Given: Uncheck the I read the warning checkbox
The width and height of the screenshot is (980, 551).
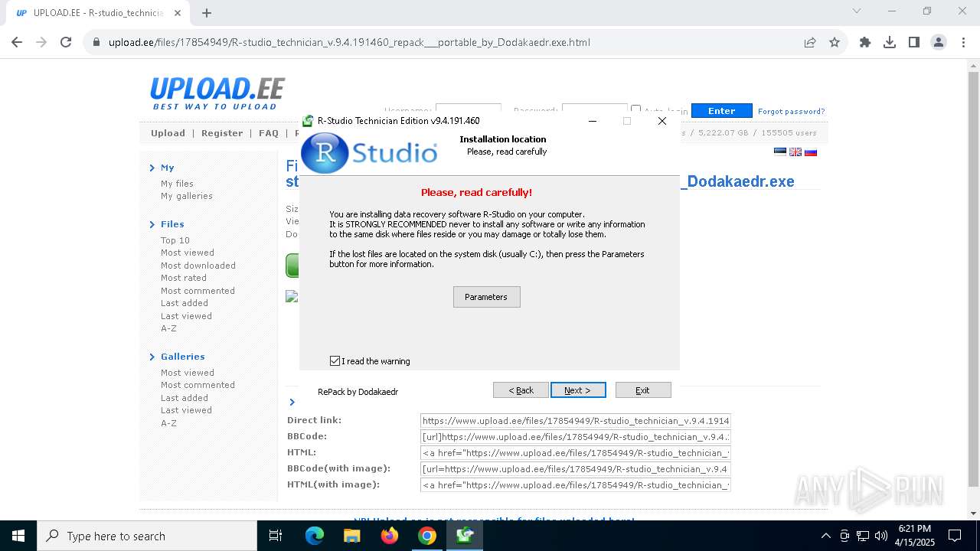Looking at the screenshot, I should tap(335, 361).
